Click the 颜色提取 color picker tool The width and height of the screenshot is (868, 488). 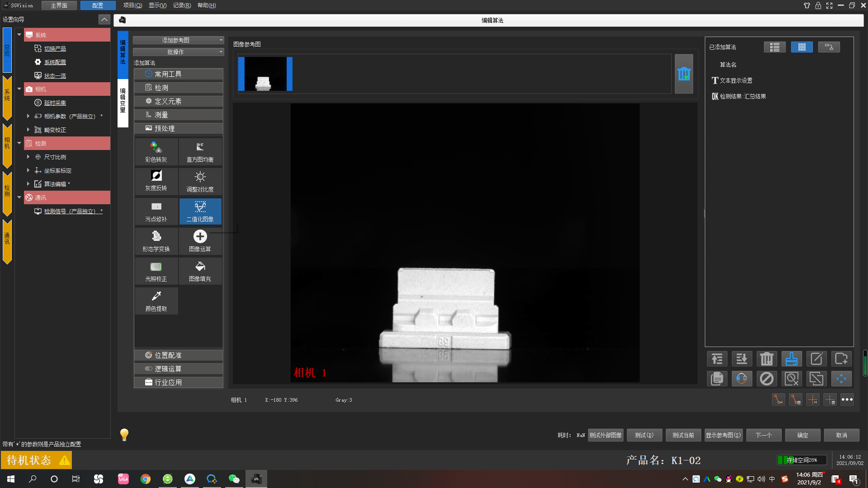click(x=156, y=301)
